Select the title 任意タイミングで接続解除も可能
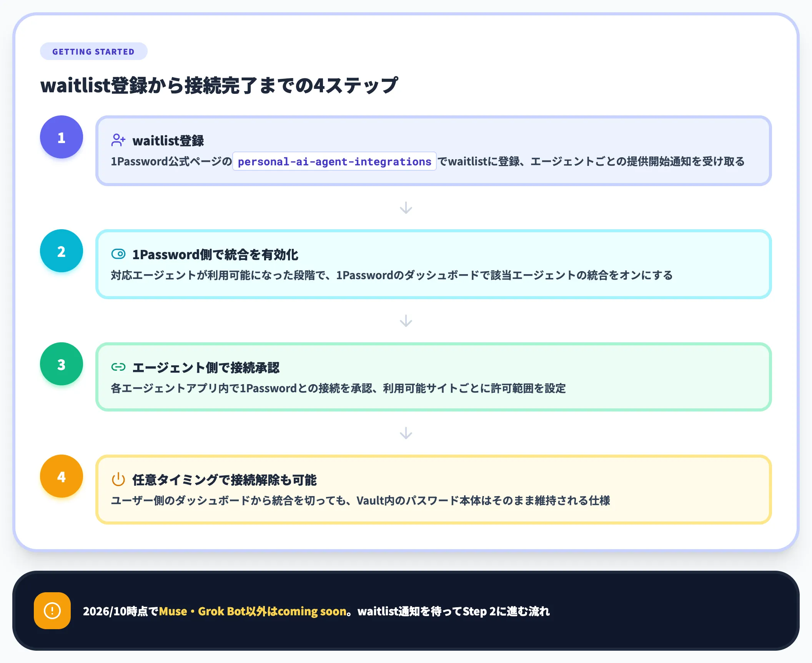 coord(225,480)
